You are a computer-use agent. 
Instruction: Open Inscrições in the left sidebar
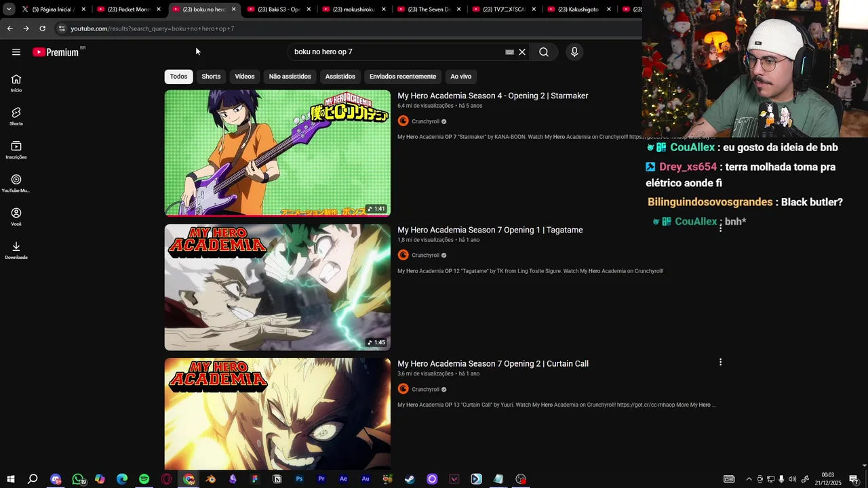tap(16, 150)
